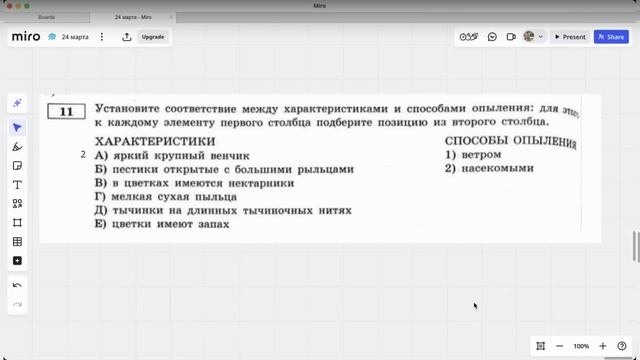Click question number 11 box
This screenshot has width=640, height=360.
pyautogui.click(x=67, y=111)
